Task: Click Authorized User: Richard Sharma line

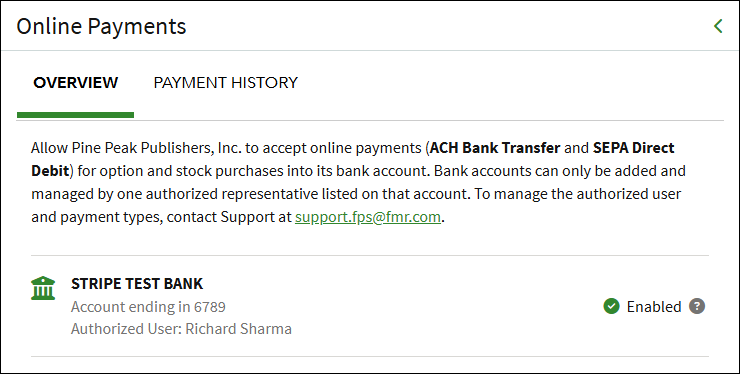Action: (181, 329)
